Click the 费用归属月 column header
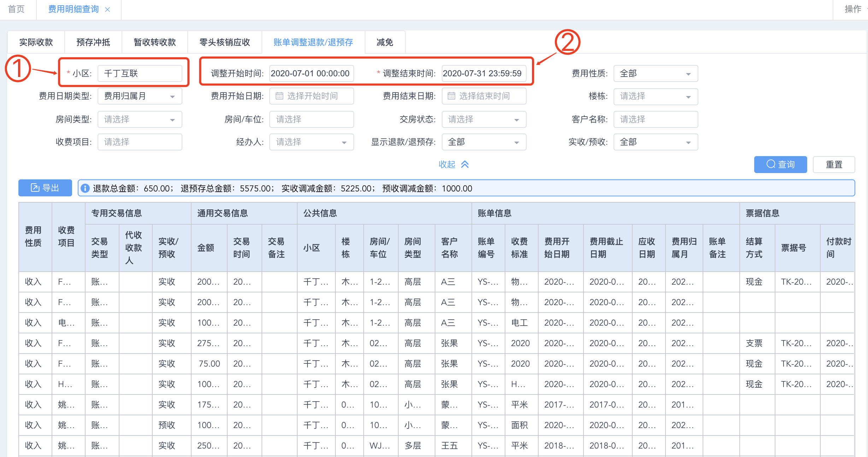This screenshot has width=868, height=457. tap(684, 248)
